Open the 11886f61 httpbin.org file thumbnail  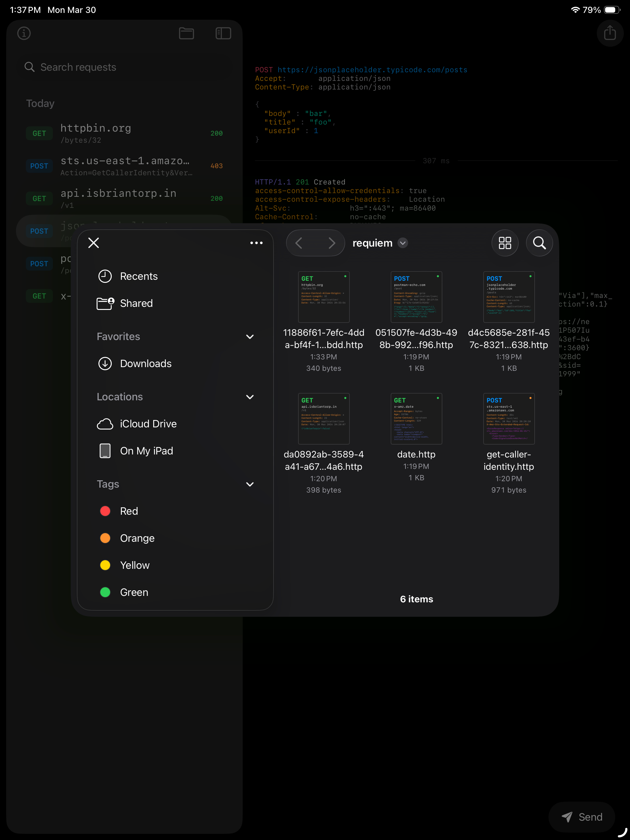[x=323, y=297]
